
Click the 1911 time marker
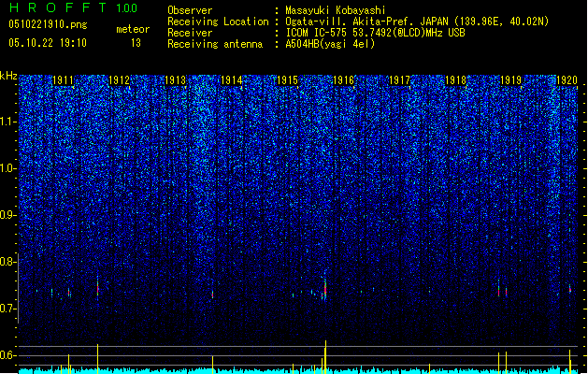click(63, 80)
